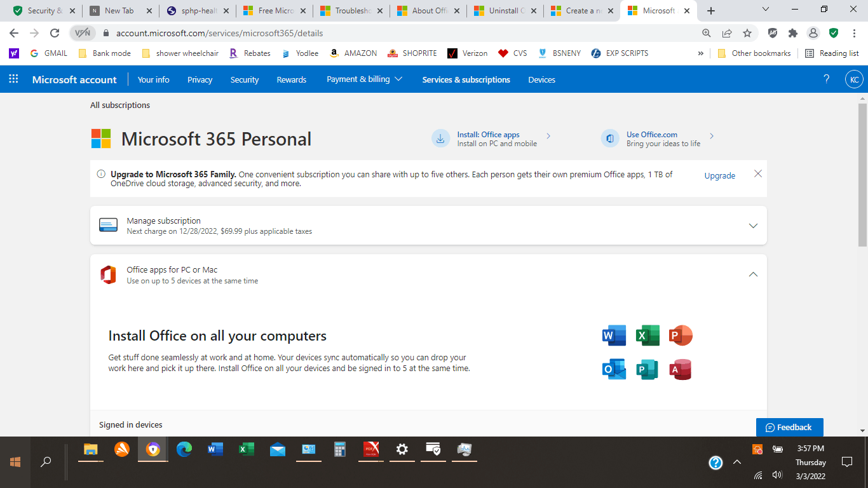Go to Your info tab
The image size is (868, 488).
154,79
